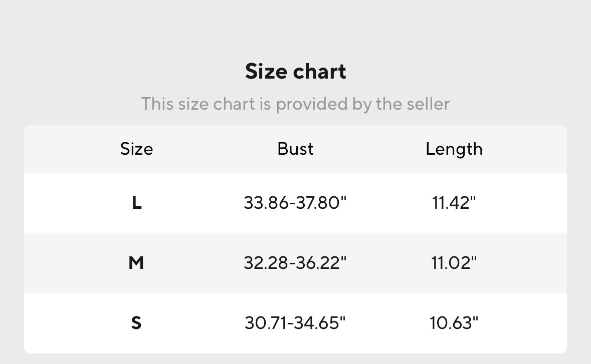Select the seller-provided size chart notice
The width and height of the screenshot is (591, 364).
pos(295,104)
